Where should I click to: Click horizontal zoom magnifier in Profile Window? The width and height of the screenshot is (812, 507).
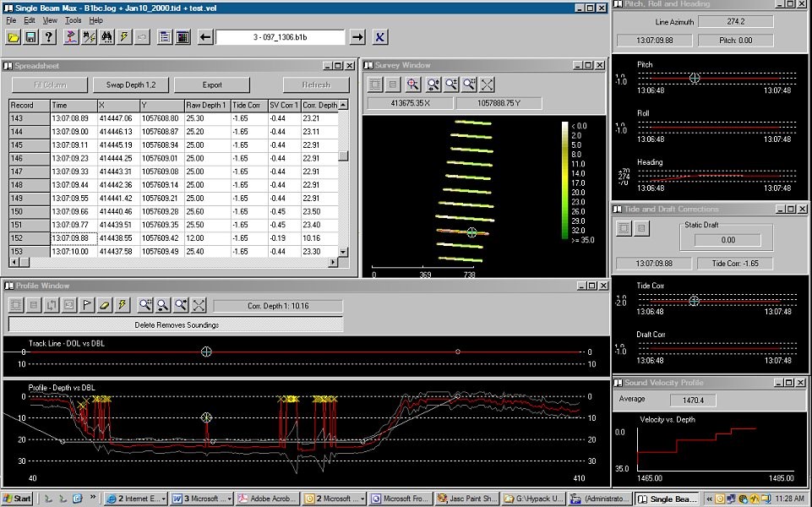[x=163, y=305]
